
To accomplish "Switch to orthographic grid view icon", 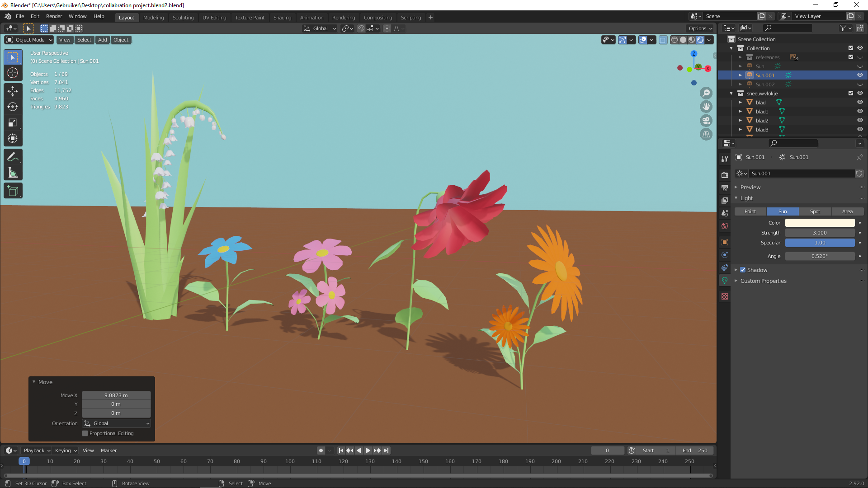I will click(x=706, y=135).
